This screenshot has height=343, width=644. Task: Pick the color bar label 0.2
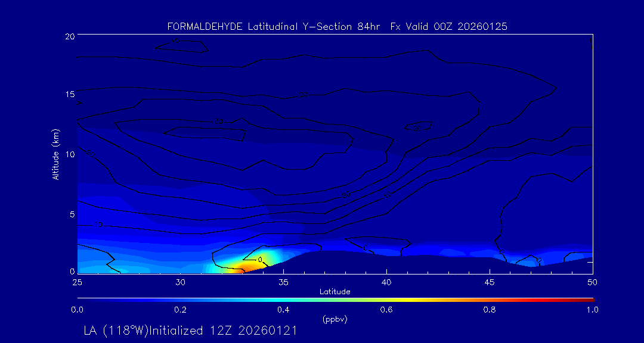pos(180,310)
